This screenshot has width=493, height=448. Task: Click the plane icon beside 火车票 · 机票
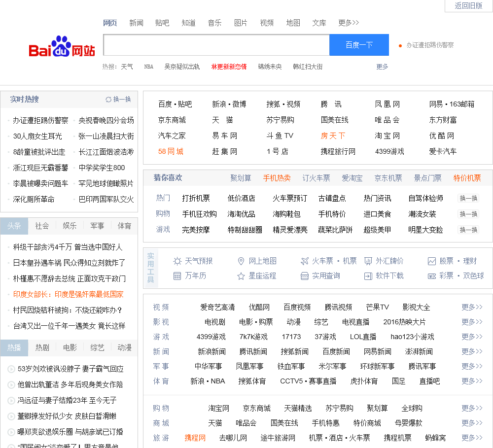point(305,261)
